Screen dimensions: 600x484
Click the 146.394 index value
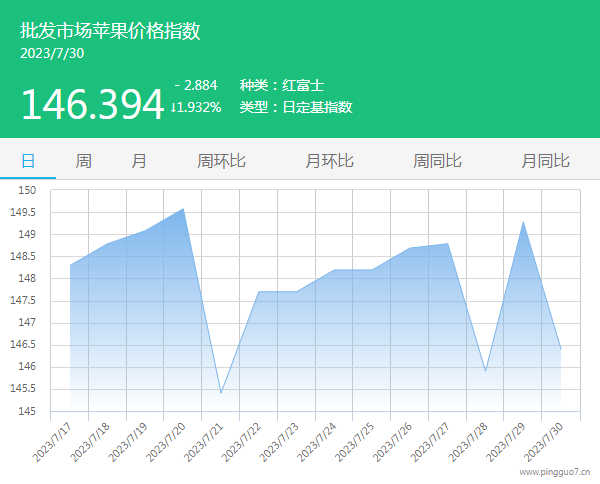(91, 104)
